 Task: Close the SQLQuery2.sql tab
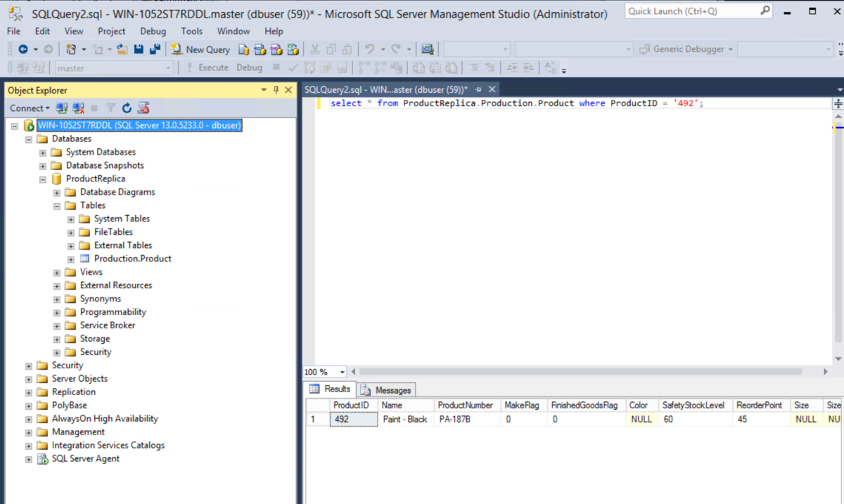(492, 89)
